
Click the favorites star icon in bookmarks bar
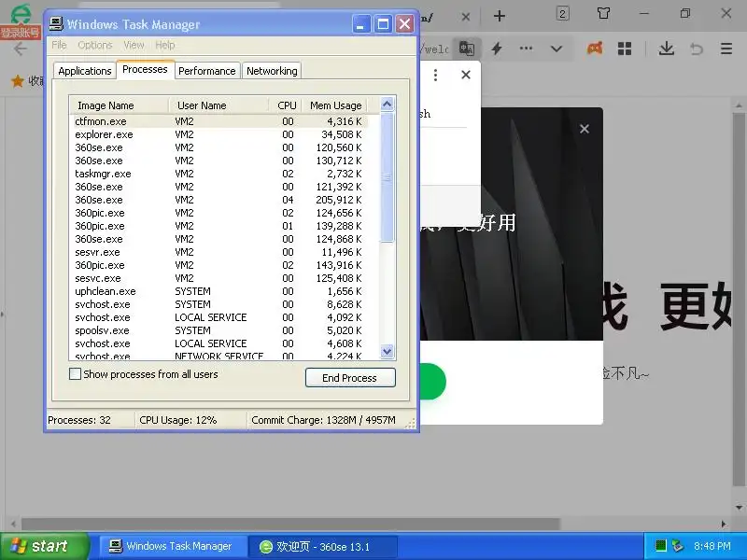tap(18, 81)
